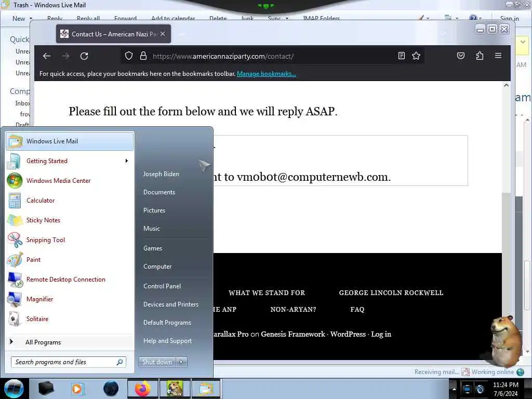
Task: Launch the Snipping Tool
Action: [70, 240]
